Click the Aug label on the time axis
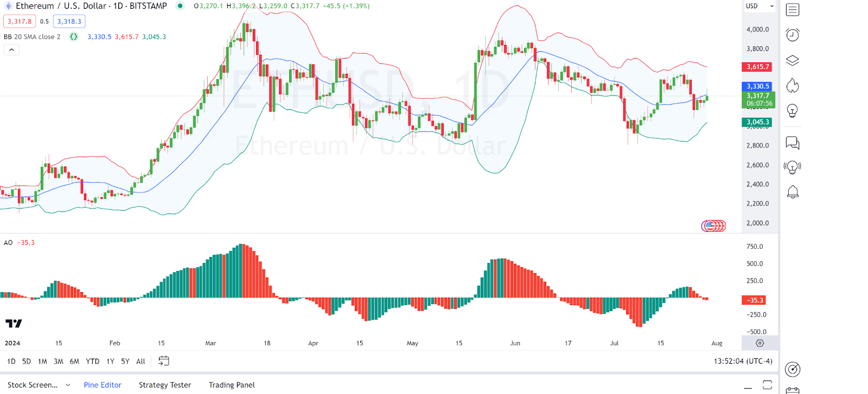The height and width of the screenshot is (394, 868). tap(717, 343)
